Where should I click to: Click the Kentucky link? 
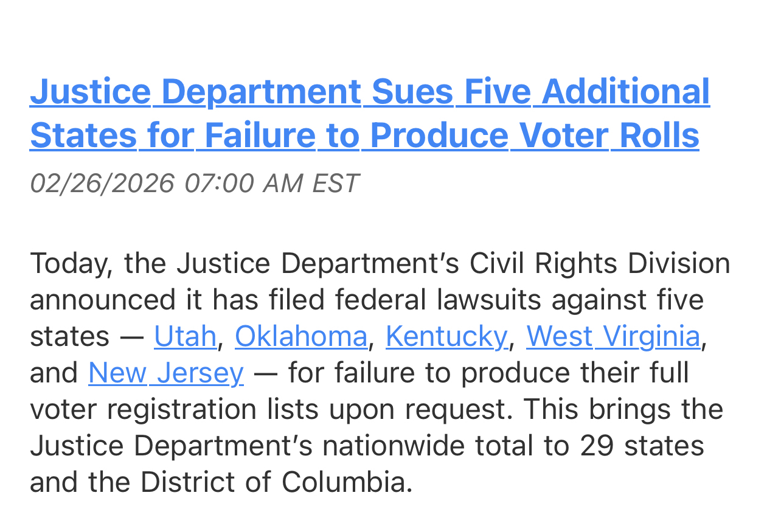pyautogui.click(x=446, y=336)
